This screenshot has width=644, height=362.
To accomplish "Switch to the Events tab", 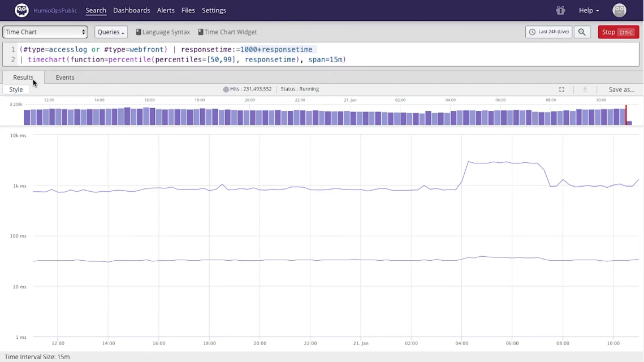I will tap(65, 77).
